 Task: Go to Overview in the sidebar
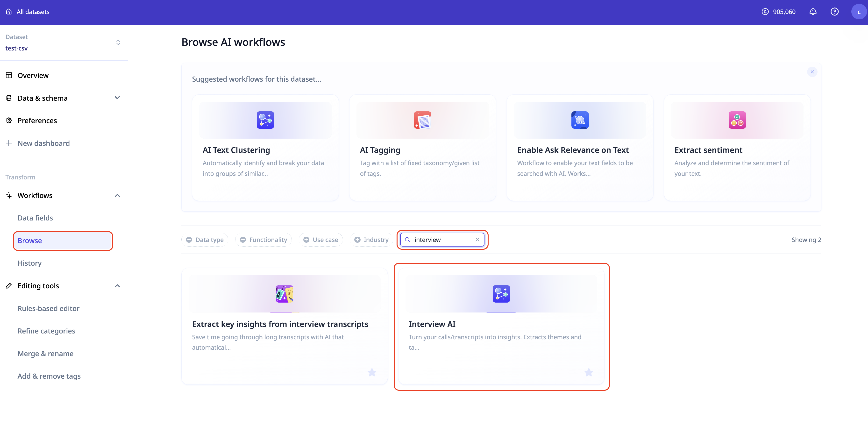click(33, 76)
